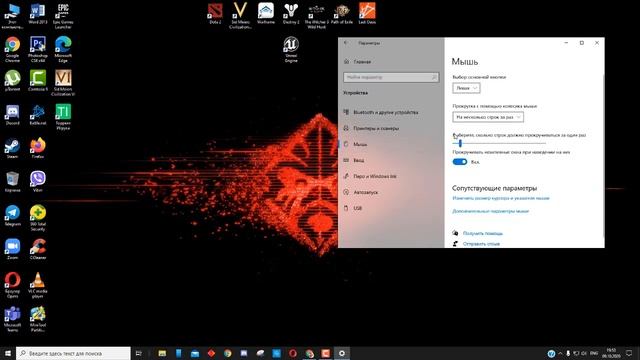The height and width of the screenshot is (360, 640).
Task: Toggle off scroll inactive windows switch
Action: pos(460,162)
